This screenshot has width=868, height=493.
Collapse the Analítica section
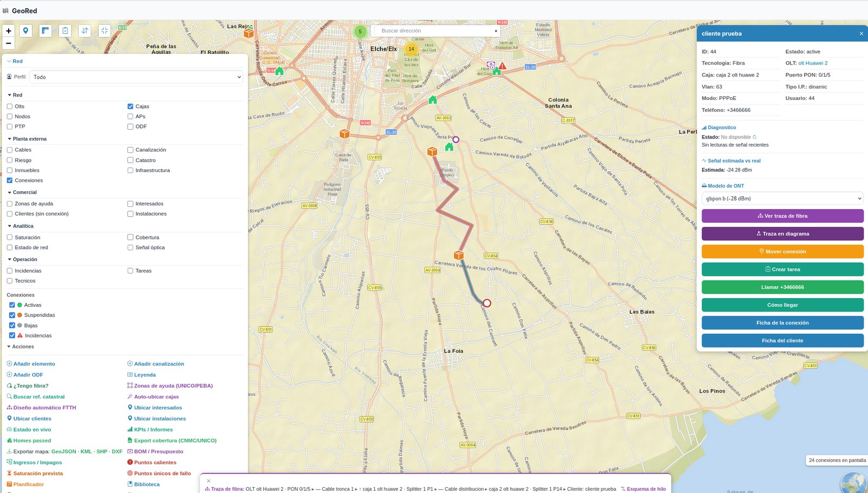(x=20, y=226)
